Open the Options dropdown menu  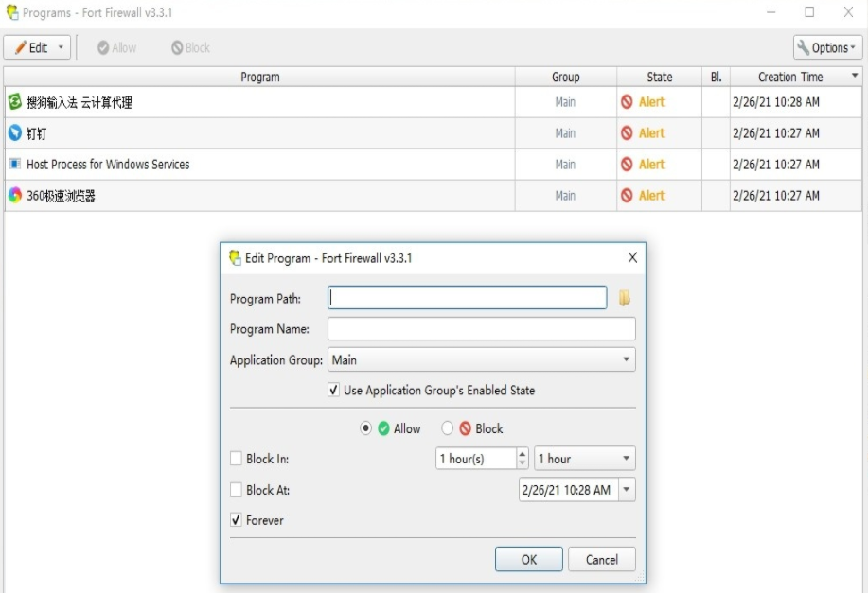point(827,47)
